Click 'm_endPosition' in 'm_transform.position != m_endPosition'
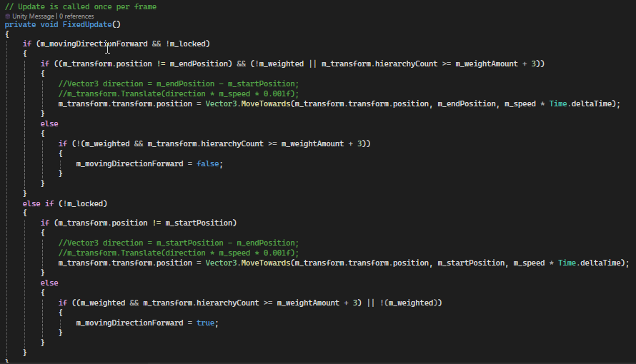Image resolution: width=636 pixels, height=364 pixels. [199, 64]
